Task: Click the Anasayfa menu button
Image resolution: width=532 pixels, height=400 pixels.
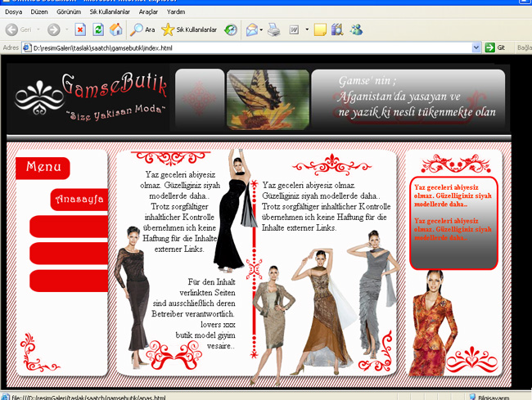Action: point(79,200)
